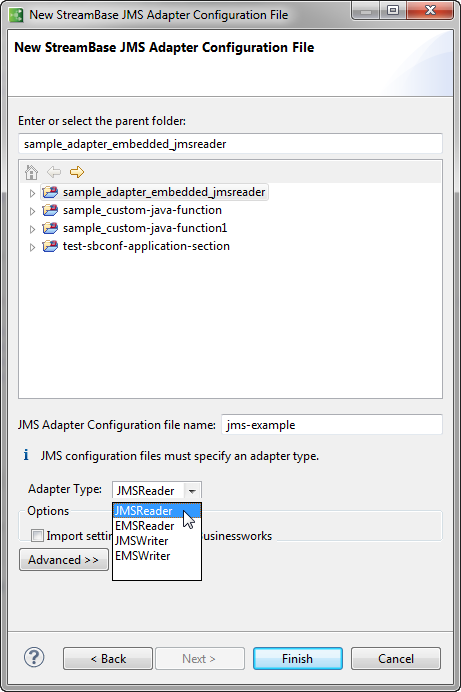Click the parent folder input field
Screen dimensions: 461x692
coord(230,144)
